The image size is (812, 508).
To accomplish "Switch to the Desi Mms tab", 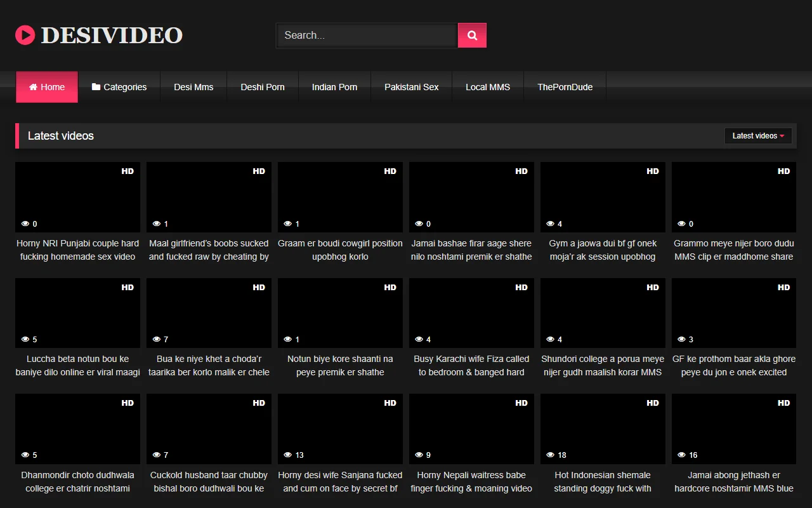I will 193,86.
